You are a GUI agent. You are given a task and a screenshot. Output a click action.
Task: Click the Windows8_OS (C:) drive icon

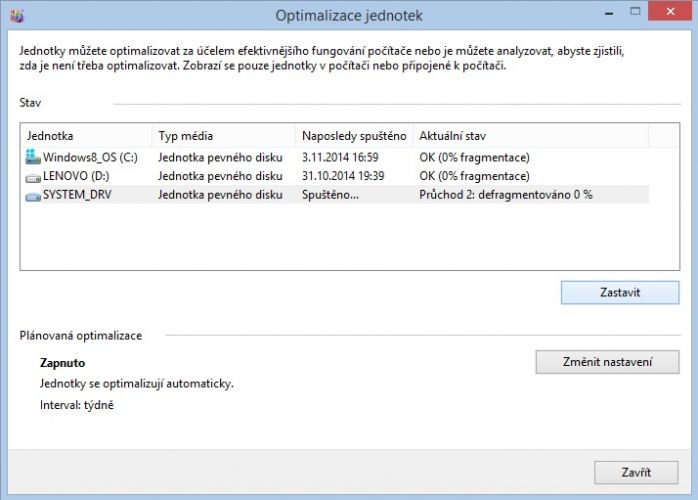pos(33,157)
